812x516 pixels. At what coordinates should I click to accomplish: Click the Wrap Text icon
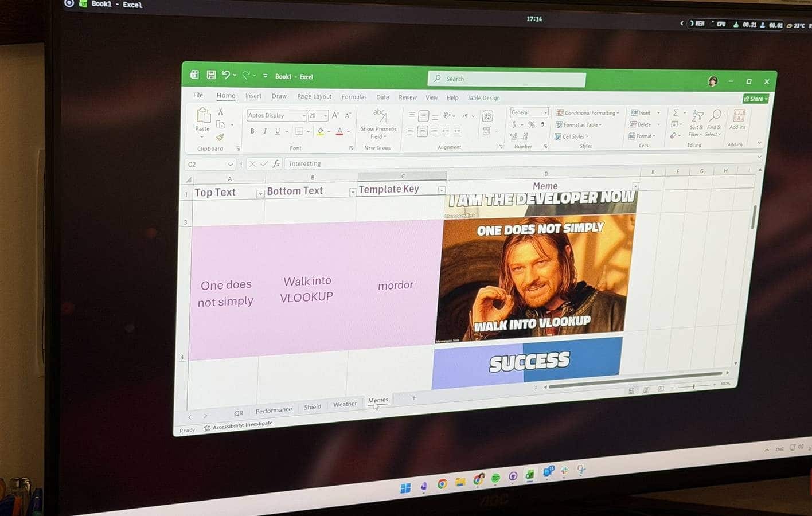(x=487, y=116)
